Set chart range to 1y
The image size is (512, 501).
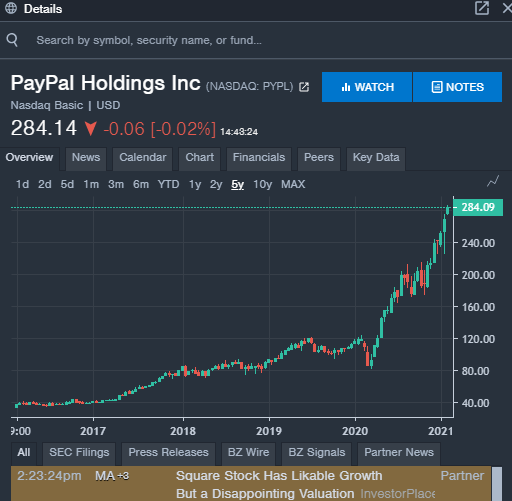195,184
